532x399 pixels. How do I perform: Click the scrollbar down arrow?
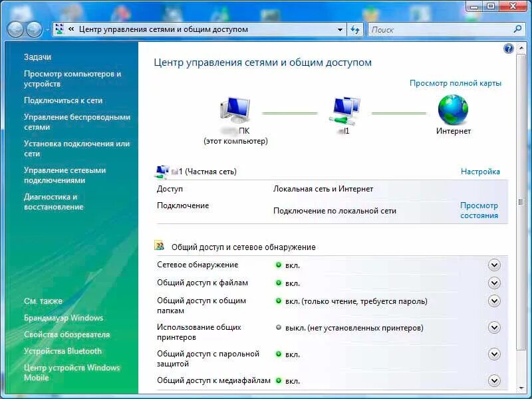521,388
